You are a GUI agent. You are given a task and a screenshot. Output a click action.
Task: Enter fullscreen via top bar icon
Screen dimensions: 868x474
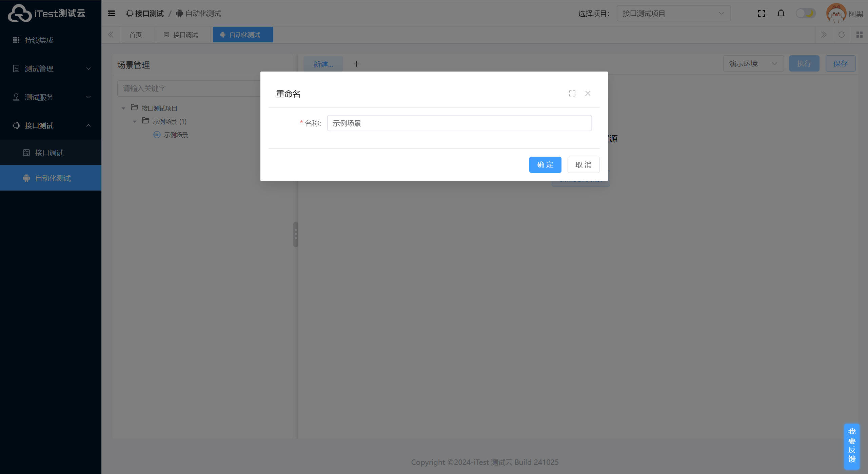(762, 14)
